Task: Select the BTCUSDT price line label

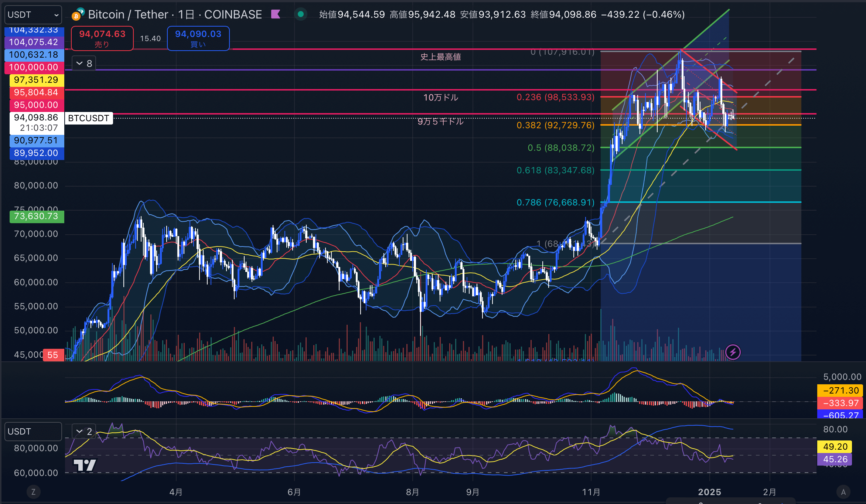Action: pyautogui.click(x=89, y=118)
